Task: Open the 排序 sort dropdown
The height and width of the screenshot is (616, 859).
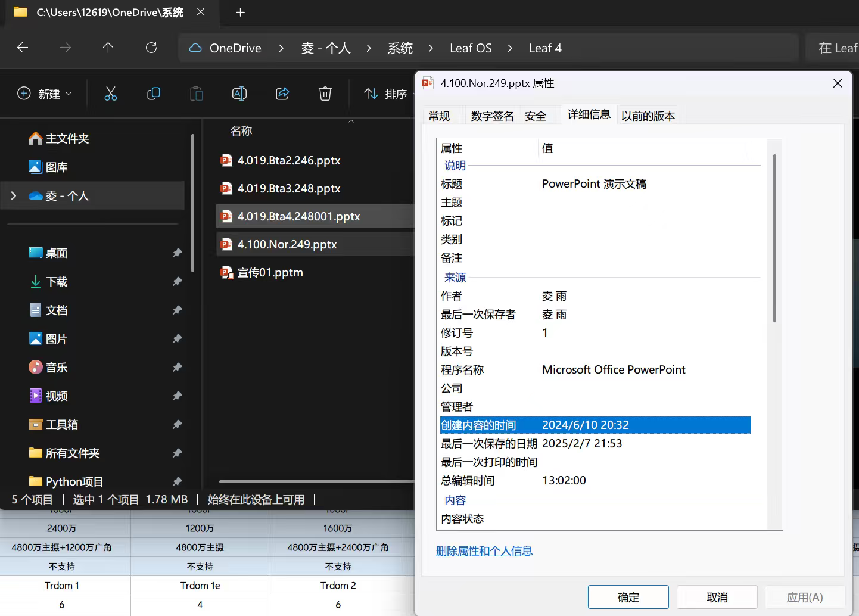Action: tap(387, 94)
